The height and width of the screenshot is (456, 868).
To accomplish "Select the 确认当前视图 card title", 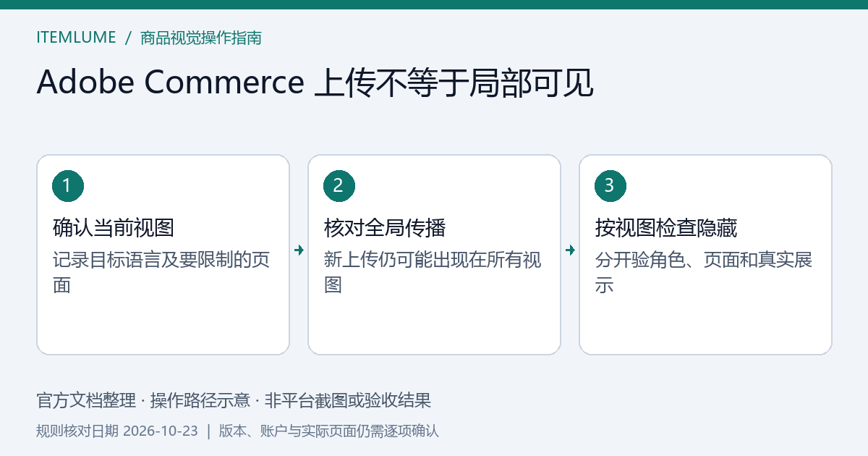I will click(114, 228).
